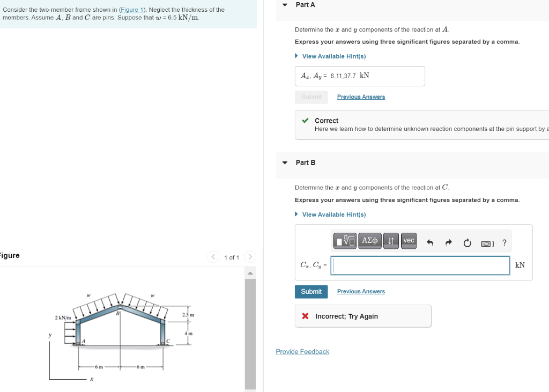549x392 pixels.
Task: Reset the answer field with circular arrow icon
Action: tap(467, 242)
